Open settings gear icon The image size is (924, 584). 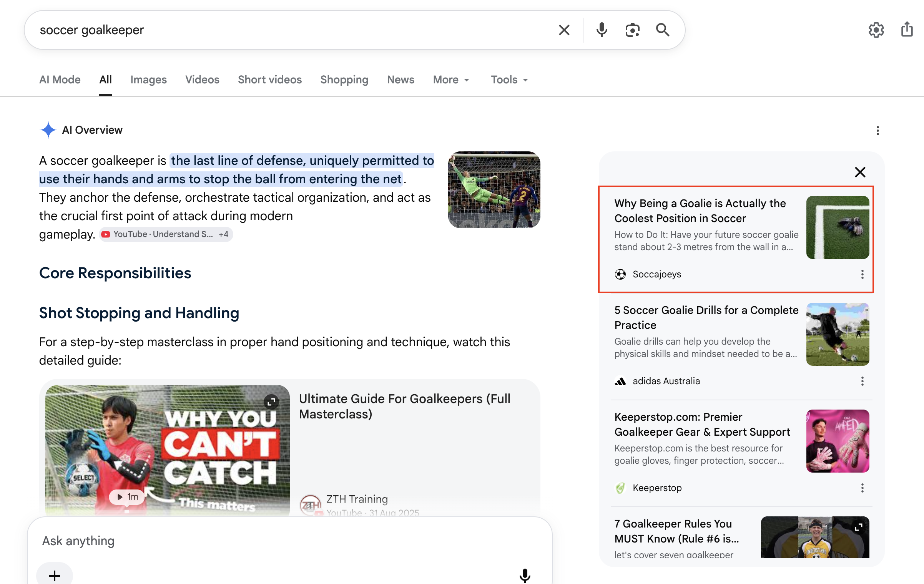(876, 30)
